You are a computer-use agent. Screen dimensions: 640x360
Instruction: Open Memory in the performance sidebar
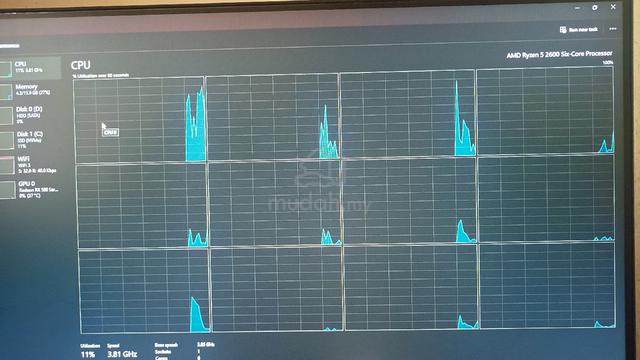30,90
